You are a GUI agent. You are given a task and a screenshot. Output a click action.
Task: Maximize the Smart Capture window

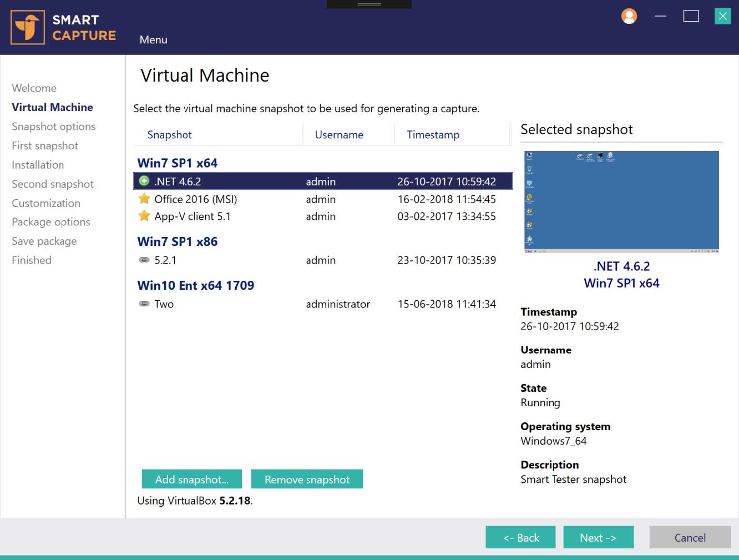click(691, 16)
